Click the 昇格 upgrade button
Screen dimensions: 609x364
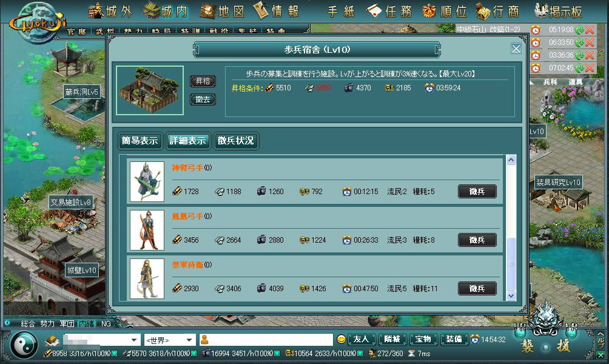[203, 81]
